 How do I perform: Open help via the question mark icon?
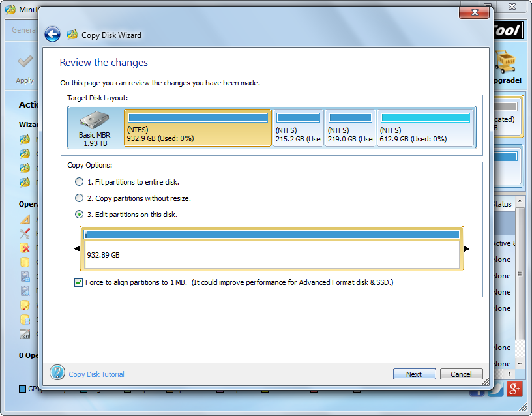pyautogui.click(x=57, y=372)
